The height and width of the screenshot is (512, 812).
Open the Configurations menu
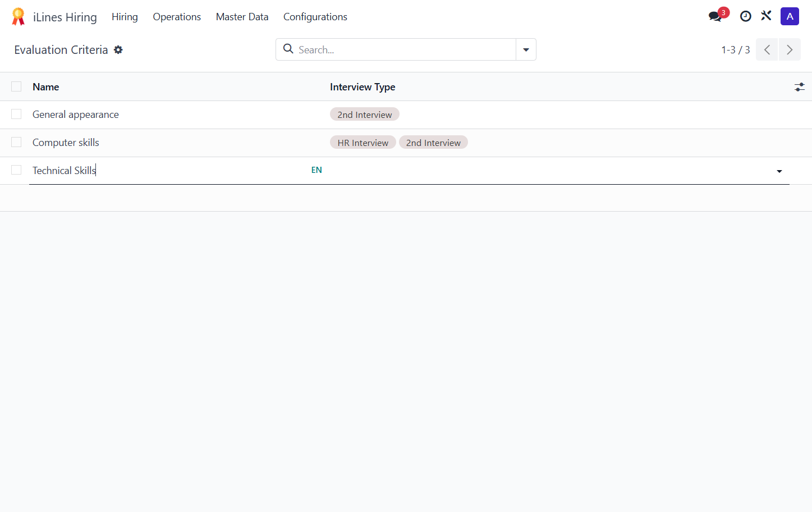pyautogui.click(x=315, y=17)
